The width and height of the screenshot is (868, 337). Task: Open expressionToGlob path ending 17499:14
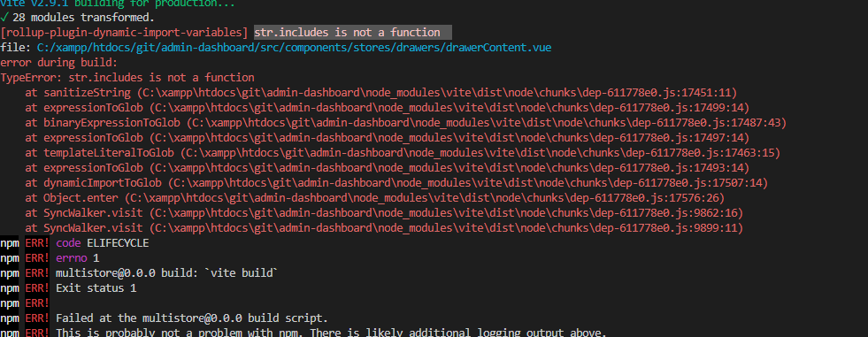[x=449, y=107]
